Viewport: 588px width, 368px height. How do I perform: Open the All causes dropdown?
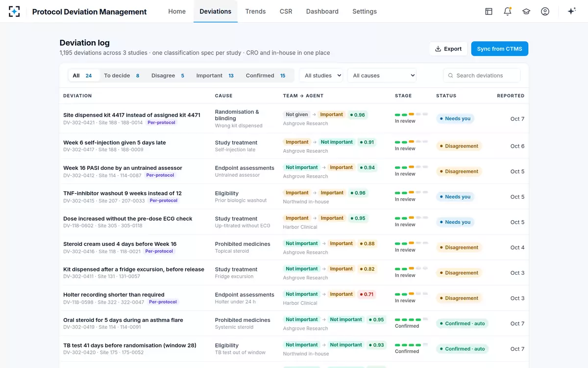coord(382,76)
